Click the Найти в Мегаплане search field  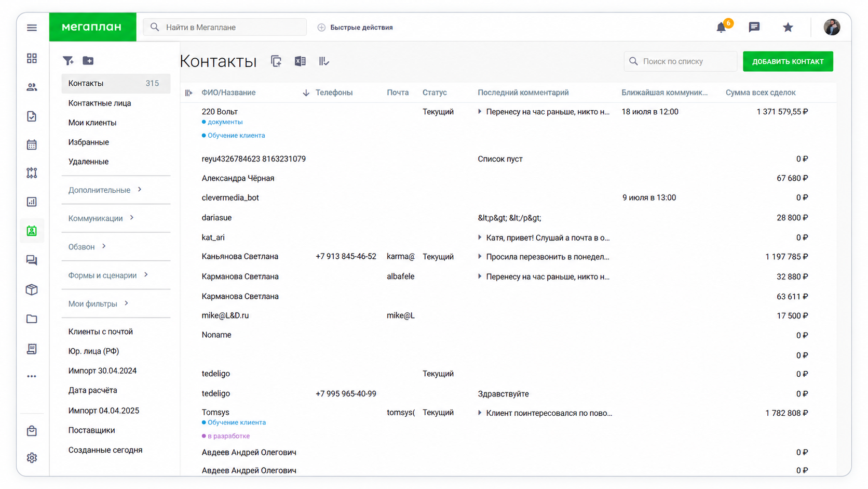225,27
